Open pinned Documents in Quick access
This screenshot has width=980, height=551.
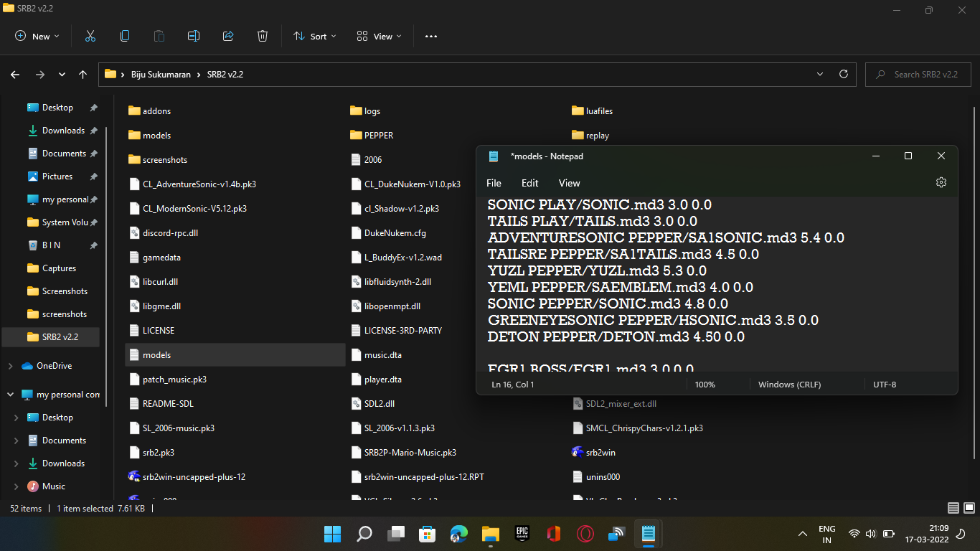[x=63, y=154]
